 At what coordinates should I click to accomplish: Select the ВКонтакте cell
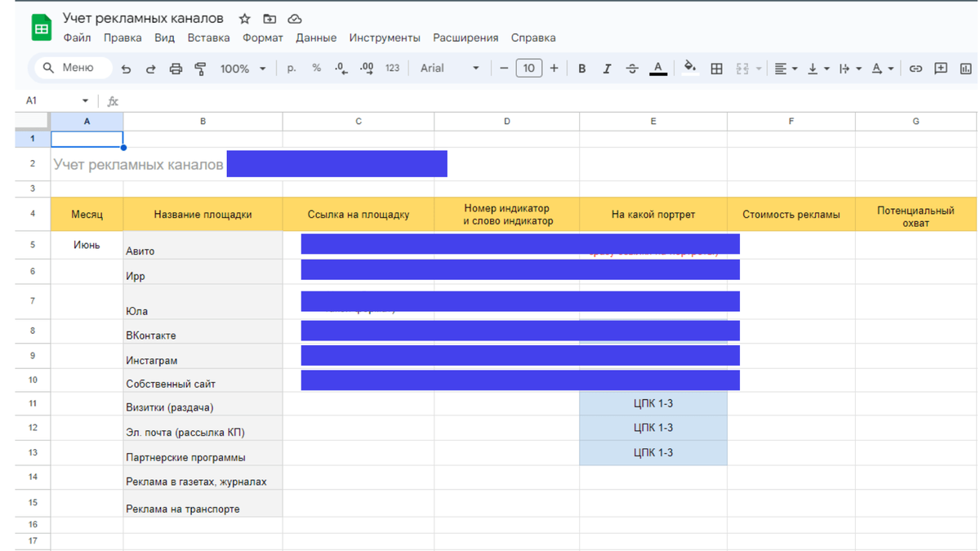[x=203, y=330]
